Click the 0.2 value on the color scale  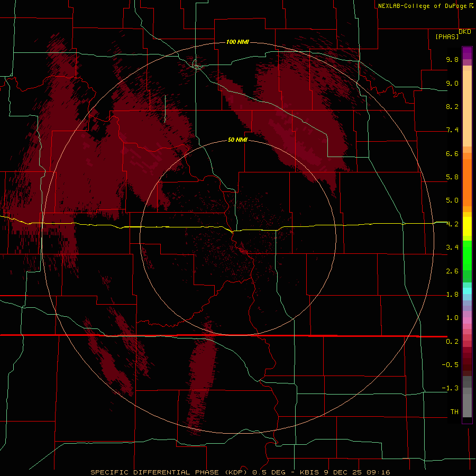[452, 342]
